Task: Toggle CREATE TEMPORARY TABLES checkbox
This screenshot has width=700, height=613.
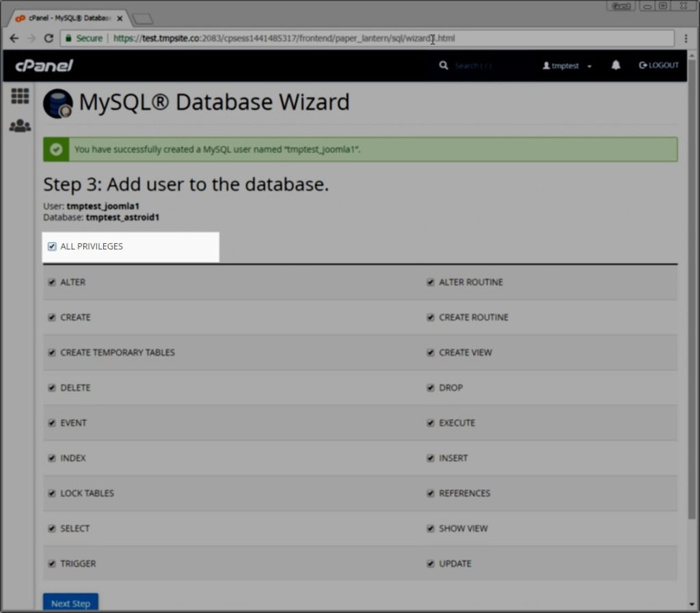Action: tap(52, 353)
